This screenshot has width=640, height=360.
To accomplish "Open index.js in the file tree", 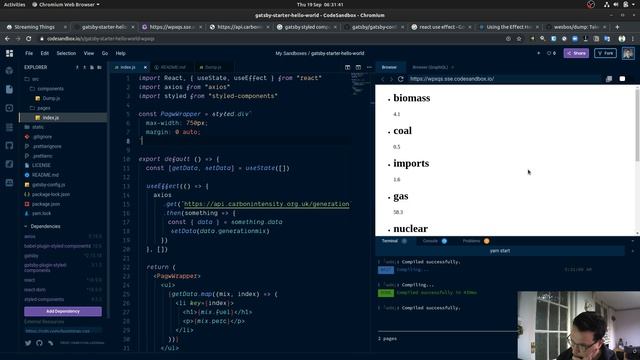I will tap(51, 118).
